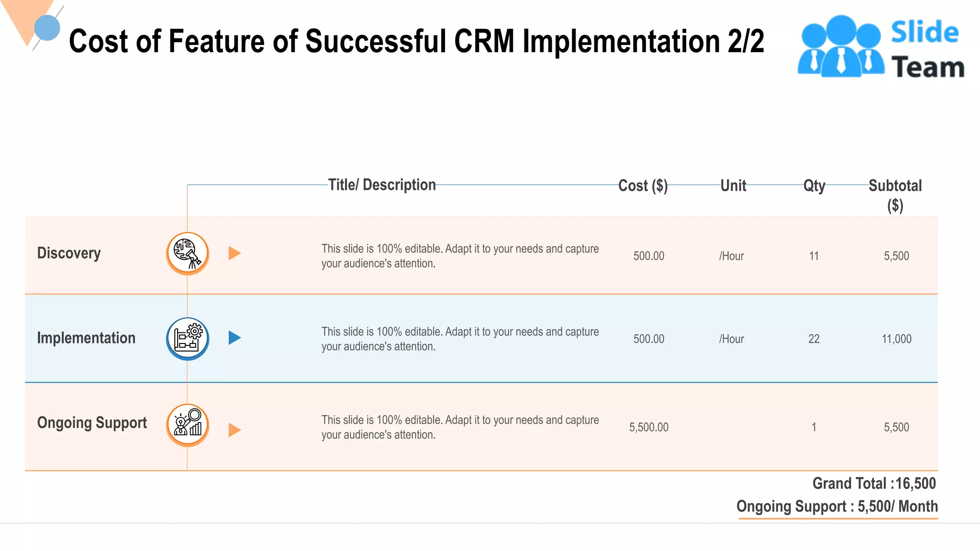The image size is (980, 551).
Task: Click the Title/ Description column header
Action: [381, 185]
